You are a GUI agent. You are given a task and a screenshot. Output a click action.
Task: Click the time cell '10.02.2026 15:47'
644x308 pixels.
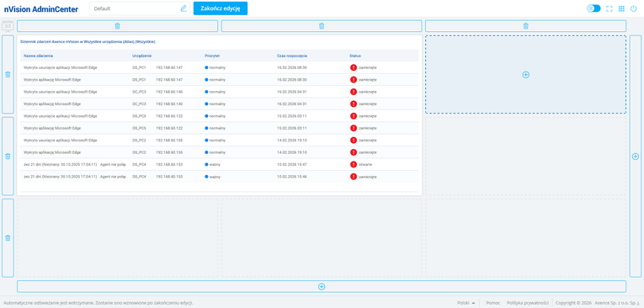pyautogui.click(x=291, y=164)
